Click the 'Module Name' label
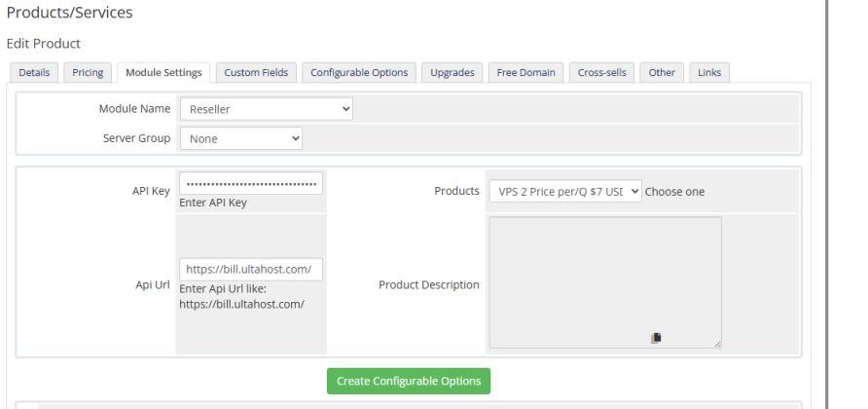Viewport: 868px width, 409px height. (134, 109)
